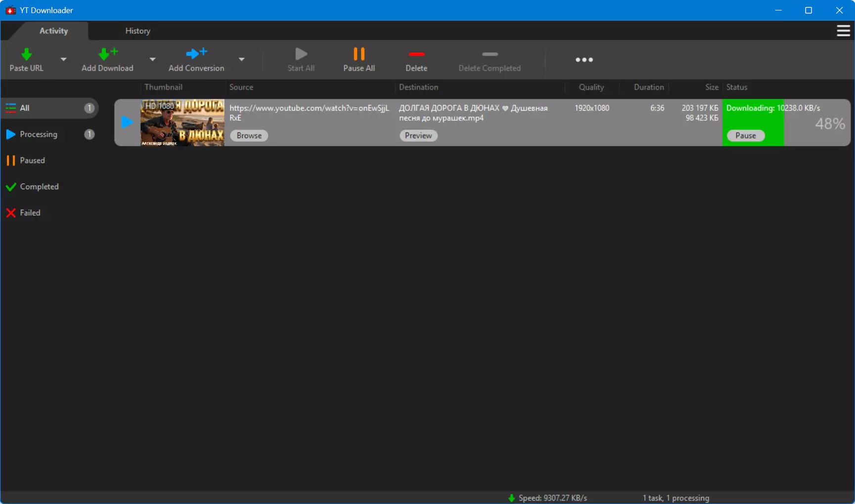This screenshot has width=855, height=504.
Task: Click the Start All play icon
Action: (301, 53)
